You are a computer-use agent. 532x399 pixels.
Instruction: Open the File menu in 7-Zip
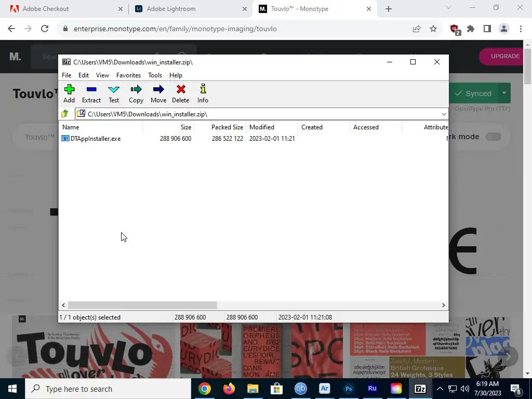pos(66,75)
